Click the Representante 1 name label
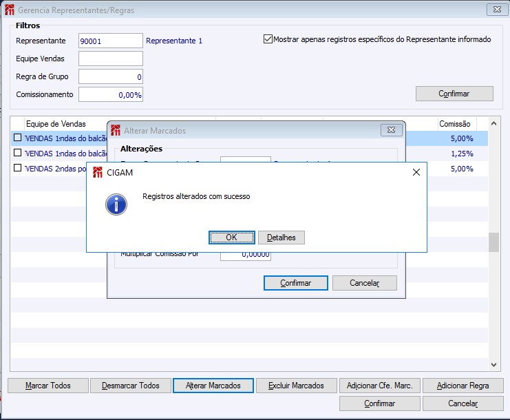This screenshot has width=510, height=420. pos(174,41)
